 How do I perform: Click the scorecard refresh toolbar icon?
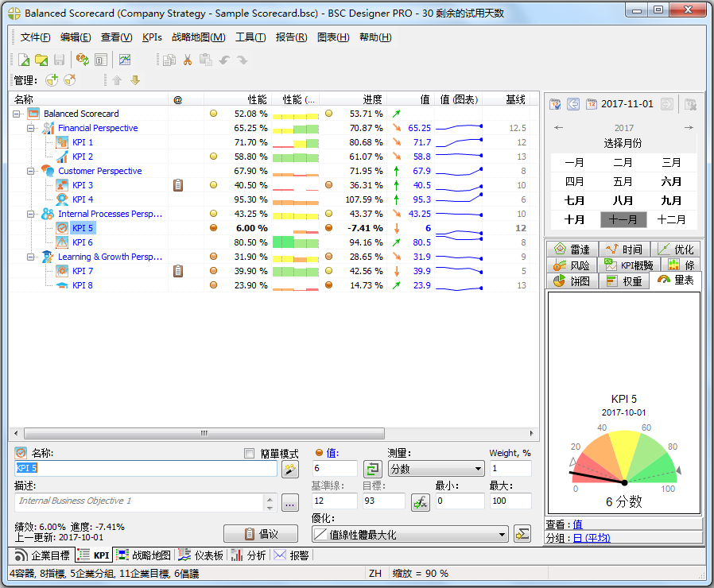pyautogui.click(x=83, y=60)
